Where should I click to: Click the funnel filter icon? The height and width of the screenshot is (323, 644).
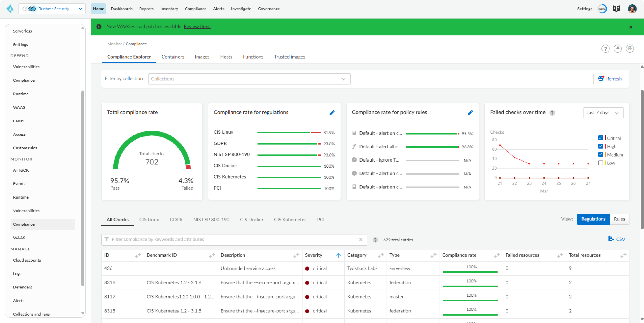[106, 239]
